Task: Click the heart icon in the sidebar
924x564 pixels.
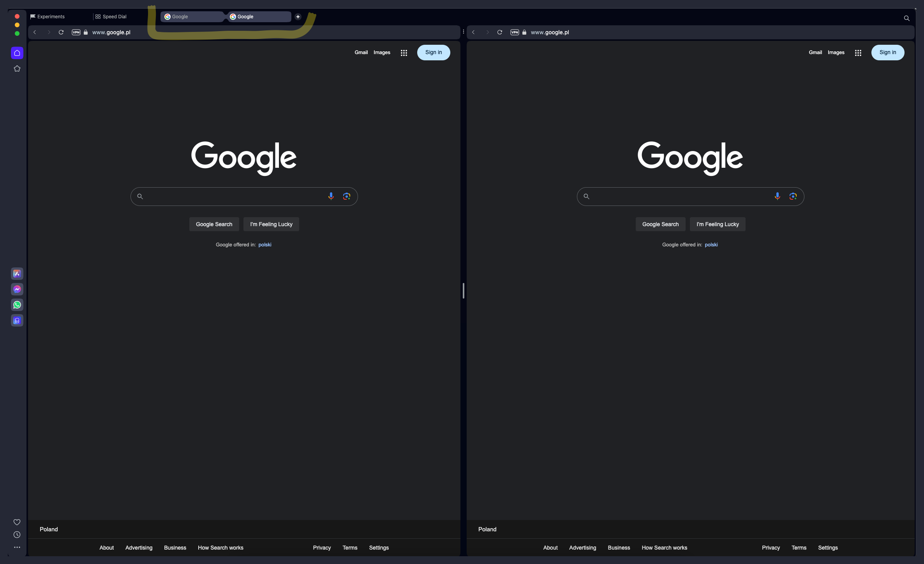Action: point(17,522)
